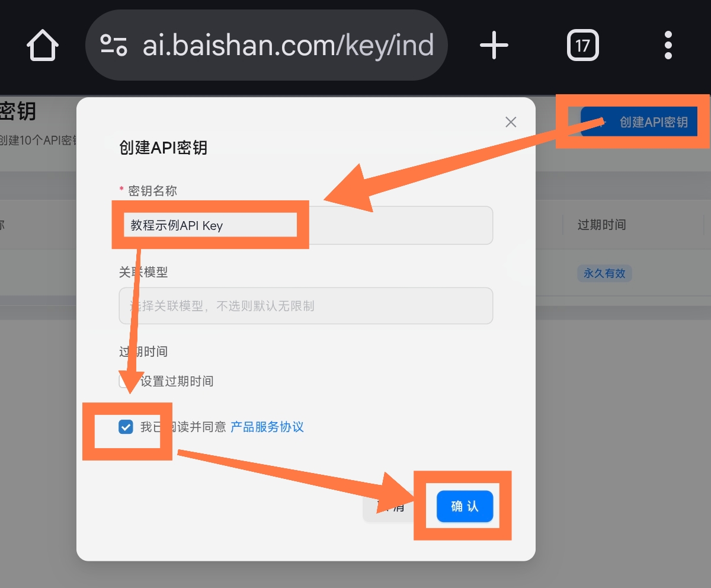This screenshot has height=588, width=711.
Task: Click the 创建API密钥 button at top right
Action: (x=639, y=122)
